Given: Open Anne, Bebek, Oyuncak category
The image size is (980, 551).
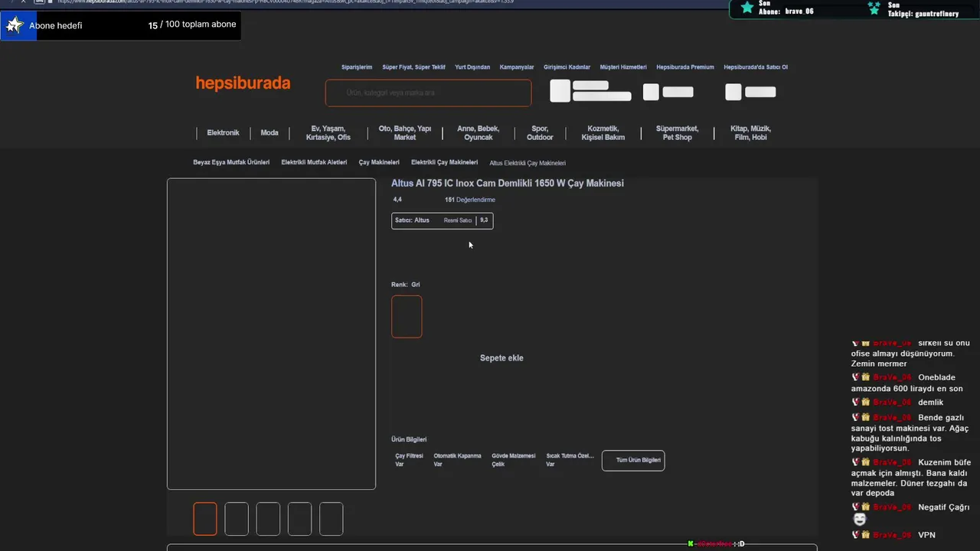Looking at the screenshot, I should [x=479, y=133].
